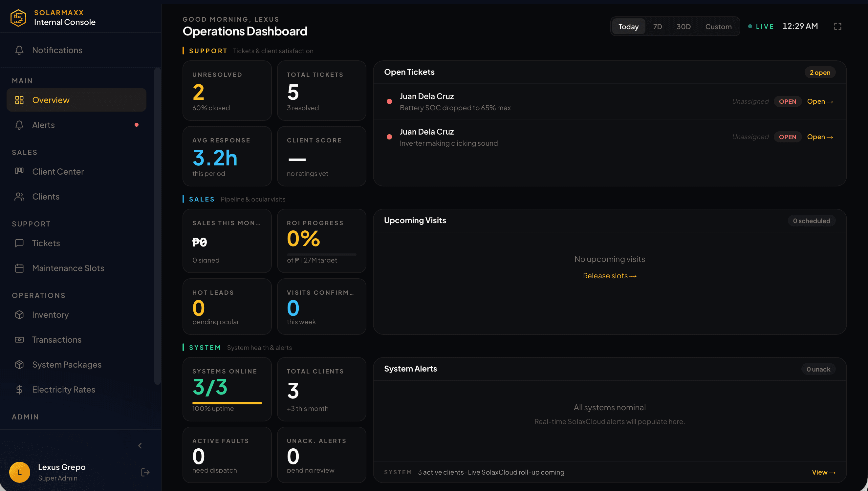This screenshot has width=868, height=491.
Task: Click the Systems Online uptime bar
Action: click(227, 403)
